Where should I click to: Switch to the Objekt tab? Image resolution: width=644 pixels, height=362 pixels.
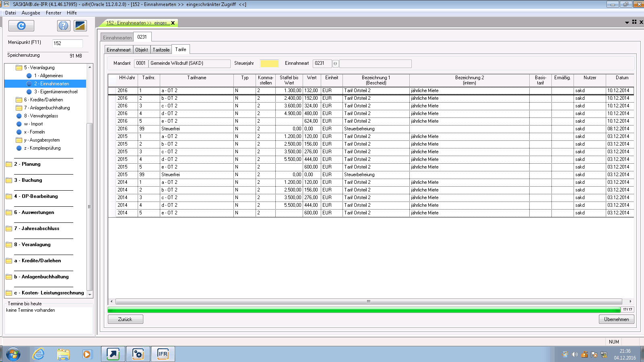point(141,50)
